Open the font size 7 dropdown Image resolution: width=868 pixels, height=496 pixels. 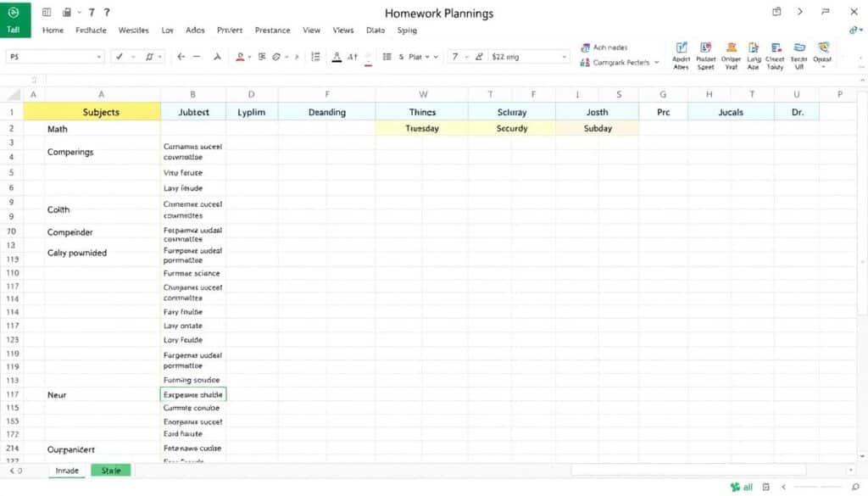(x=467, y=57)
